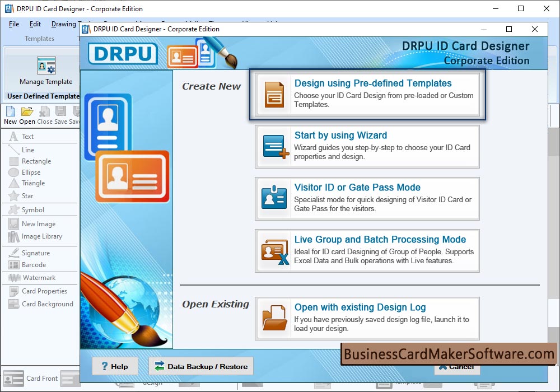
Task: Select the Symbol tool
Action: 26,210
